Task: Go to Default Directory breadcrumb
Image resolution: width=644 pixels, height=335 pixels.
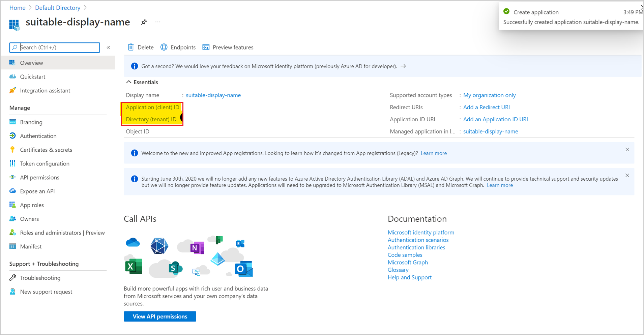Action: (x=58, y=8)
